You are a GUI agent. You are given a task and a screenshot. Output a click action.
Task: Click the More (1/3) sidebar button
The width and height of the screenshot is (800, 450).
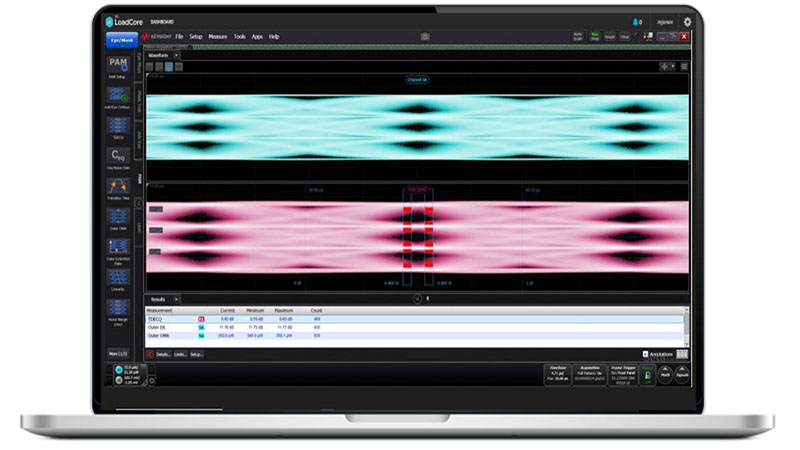118,354
